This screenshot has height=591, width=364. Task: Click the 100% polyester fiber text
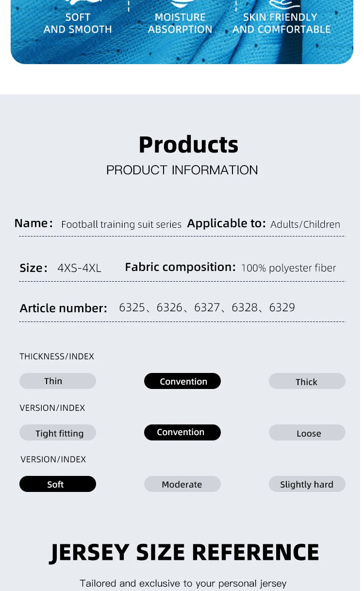(x=288, y=268)
